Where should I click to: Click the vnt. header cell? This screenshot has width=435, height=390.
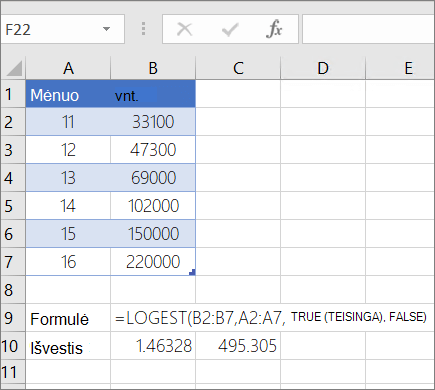(153, 94)
